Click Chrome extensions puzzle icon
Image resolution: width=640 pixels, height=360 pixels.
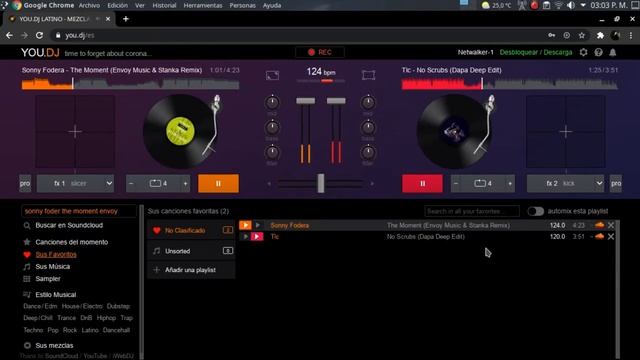[600, 36]
